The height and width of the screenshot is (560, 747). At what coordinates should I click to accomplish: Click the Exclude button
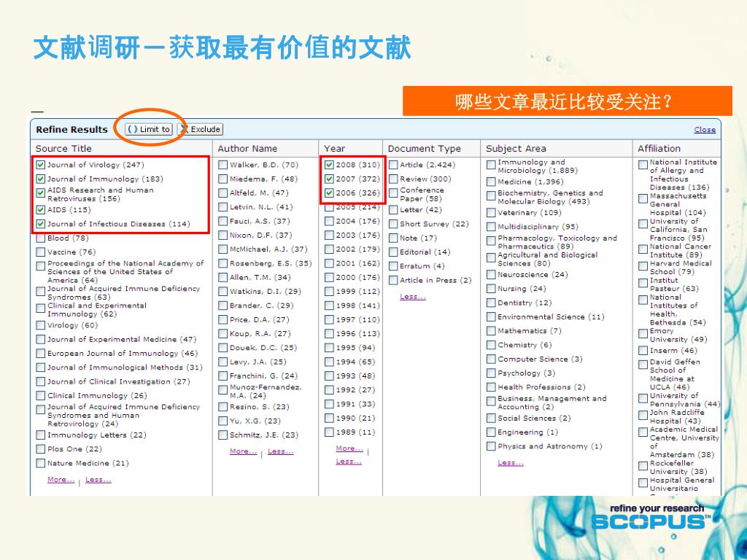point(200,129)
